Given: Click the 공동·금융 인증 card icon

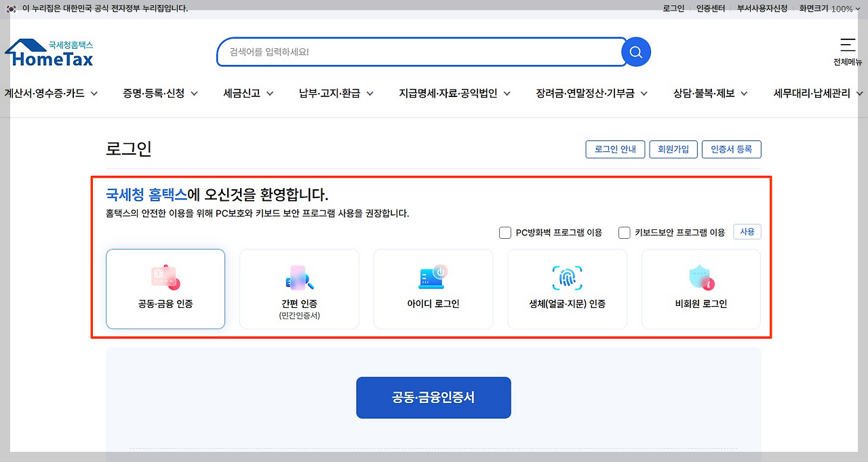Looking at the screenshot, I should 165,277.
